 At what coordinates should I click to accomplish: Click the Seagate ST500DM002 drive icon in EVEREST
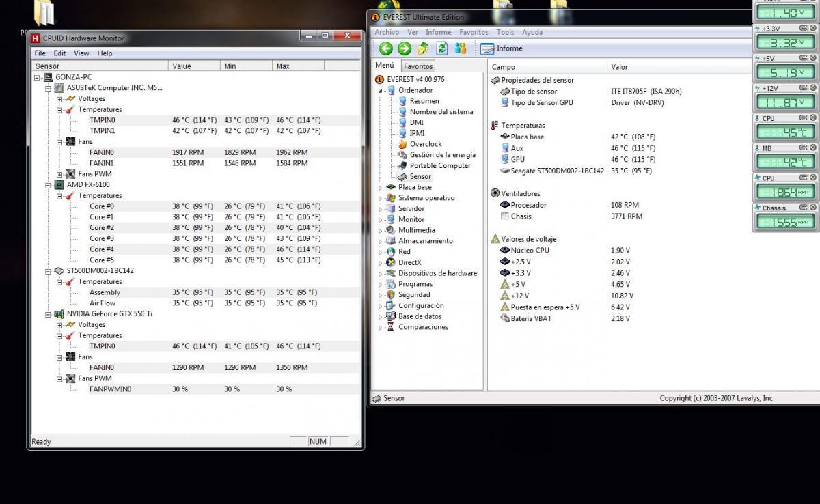pos(505,171)
